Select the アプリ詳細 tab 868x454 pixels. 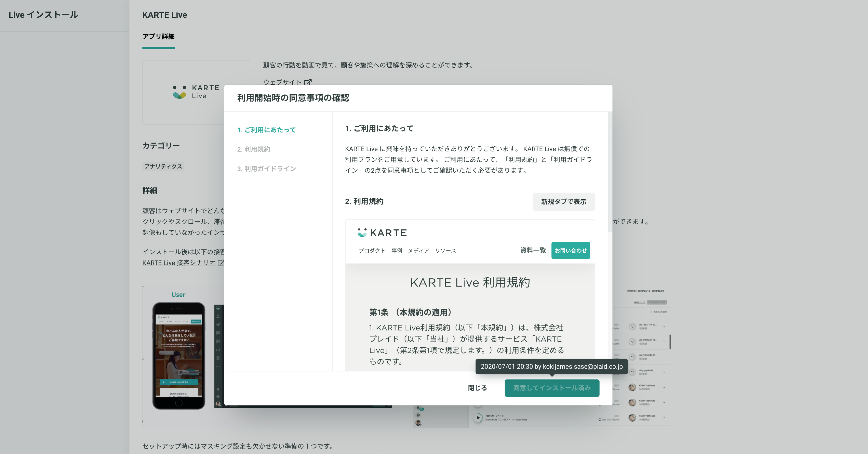pyautogui.click(x=158, y=37)
